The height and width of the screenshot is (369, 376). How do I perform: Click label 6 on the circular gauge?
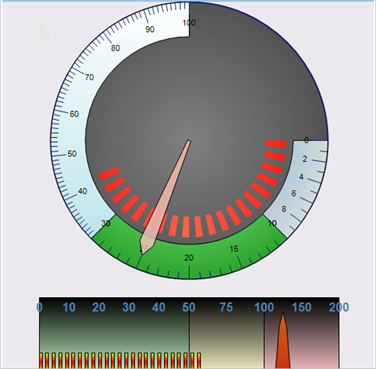coord(294,193)
